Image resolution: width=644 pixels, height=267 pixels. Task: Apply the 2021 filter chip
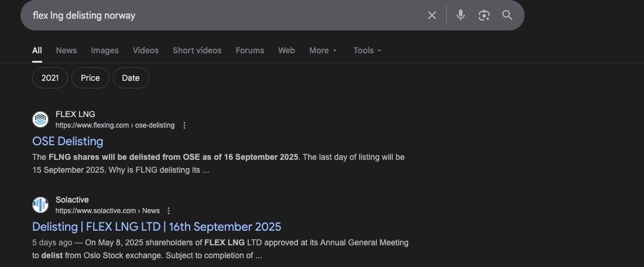50,78
